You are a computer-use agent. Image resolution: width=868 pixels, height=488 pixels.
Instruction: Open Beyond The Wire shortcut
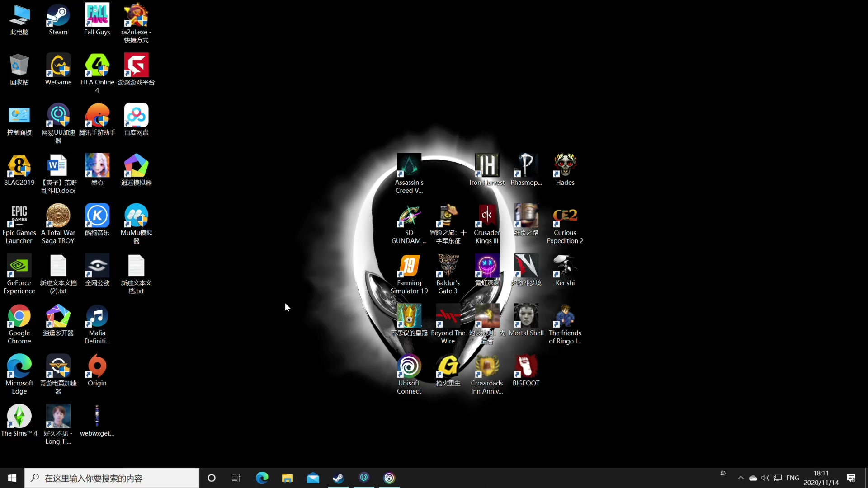448,324
